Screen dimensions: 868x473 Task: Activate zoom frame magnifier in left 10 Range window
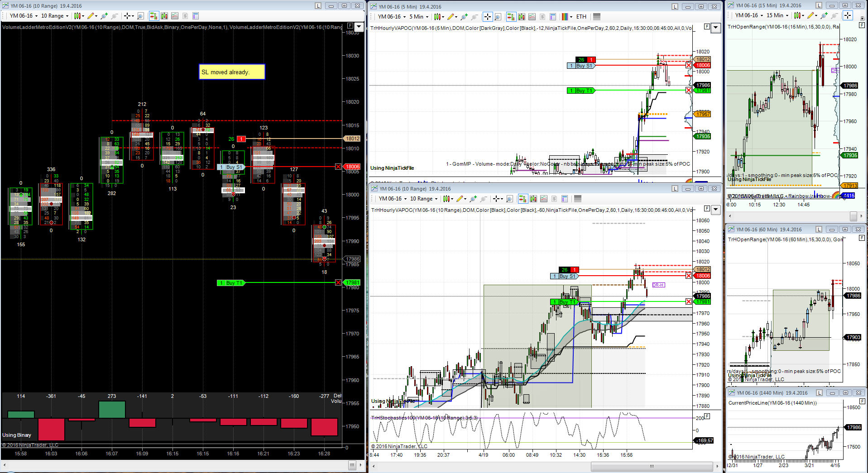click(140, 16)
